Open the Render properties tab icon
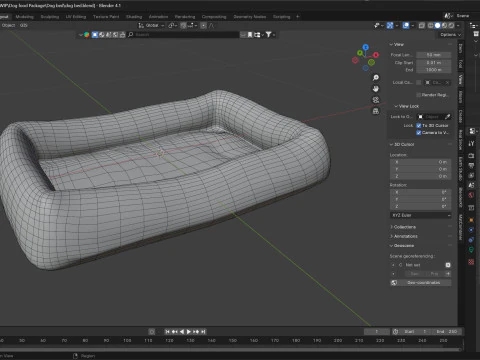Viewport: 480px width, 360px height. point(471,155)
